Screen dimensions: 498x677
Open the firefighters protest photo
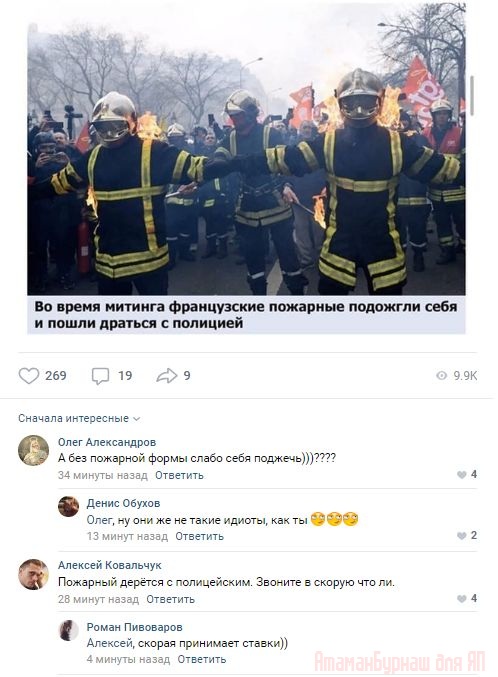[x=247, y=149]
